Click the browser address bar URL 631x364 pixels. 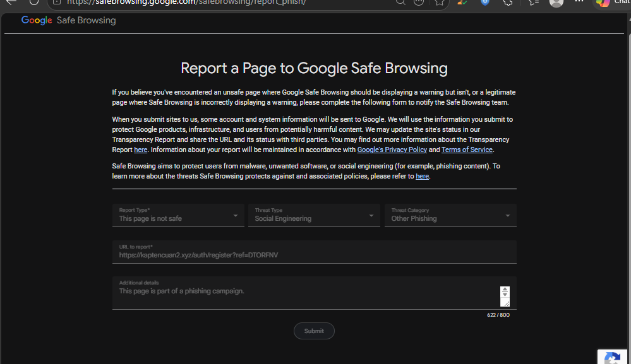187,3
